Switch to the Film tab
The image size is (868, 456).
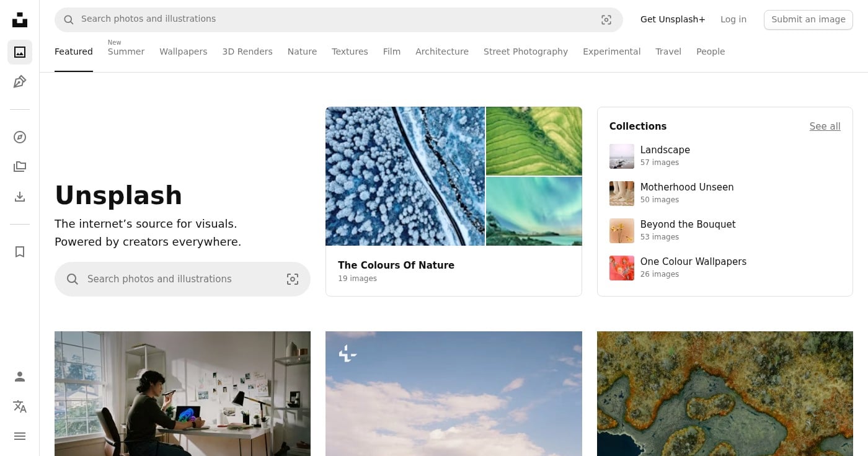pos(392,51)
